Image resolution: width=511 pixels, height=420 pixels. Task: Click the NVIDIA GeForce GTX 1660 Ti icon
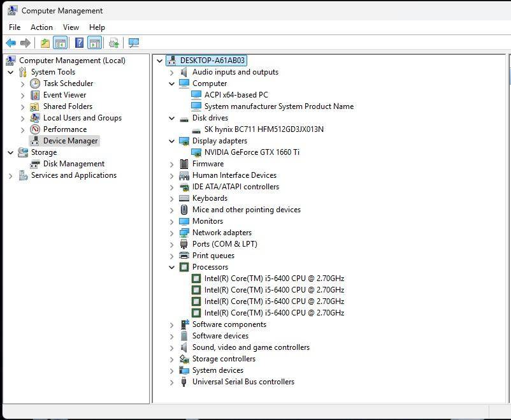196,152
